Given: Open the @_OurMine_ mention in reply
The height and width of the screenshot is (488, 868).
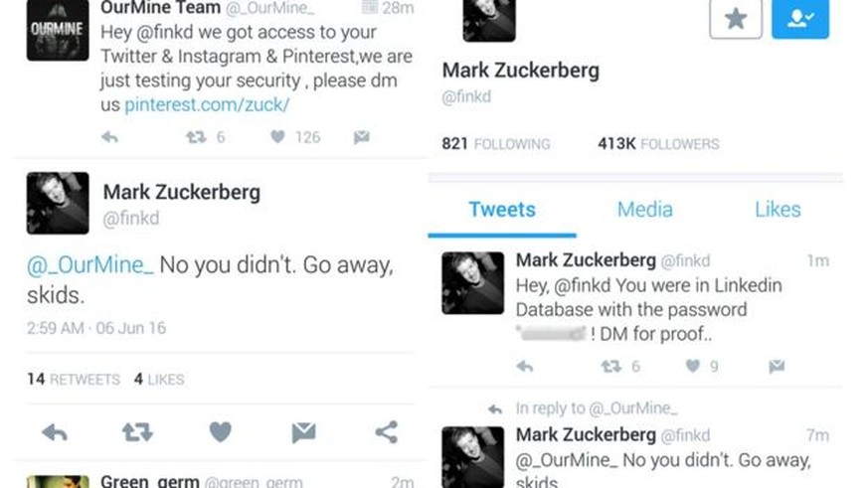Looking at the screenshot, I should [90, 266].
